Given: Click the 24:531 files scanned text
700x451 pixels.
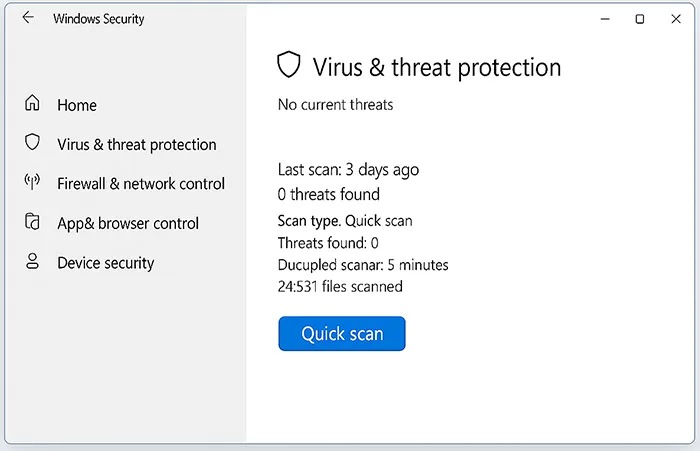Looking at the screenshot, I should click(x=340, y=287).
